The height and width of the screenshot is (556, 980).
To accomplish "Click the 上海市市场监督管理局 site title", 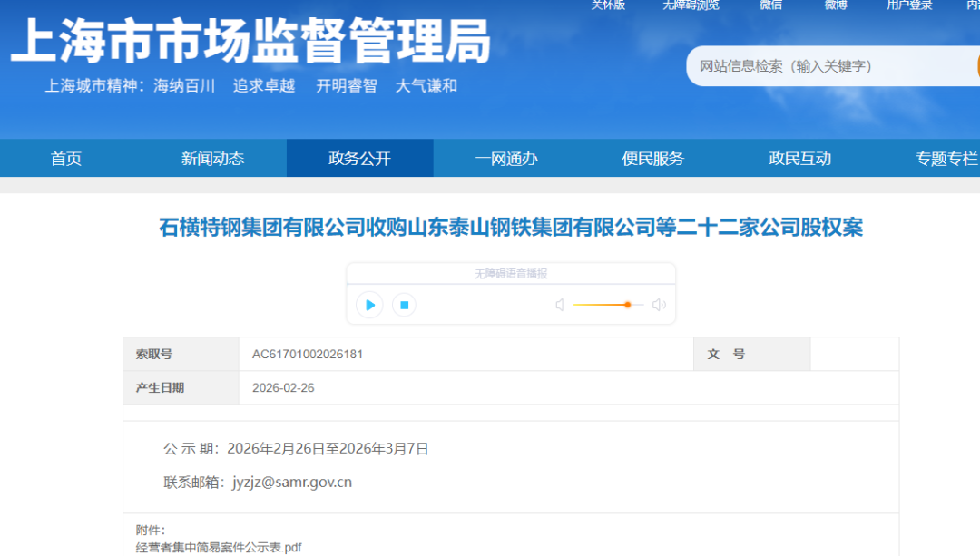I will point(250,41).
